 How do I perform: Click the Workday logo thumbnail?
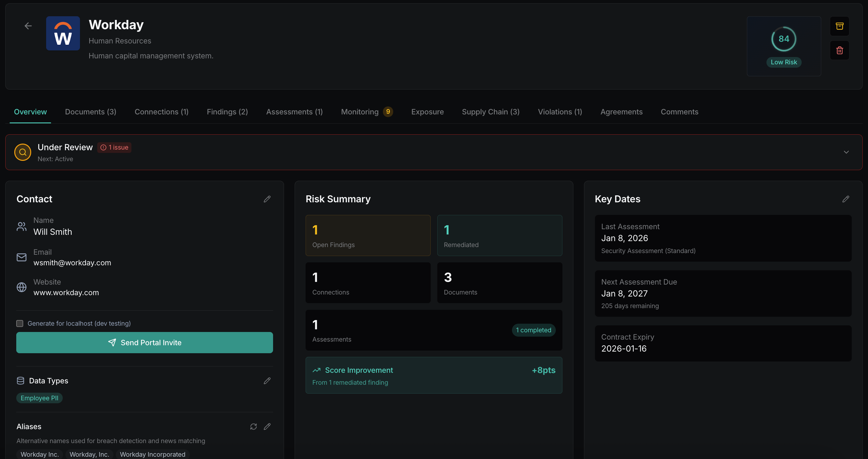point(63,33)
